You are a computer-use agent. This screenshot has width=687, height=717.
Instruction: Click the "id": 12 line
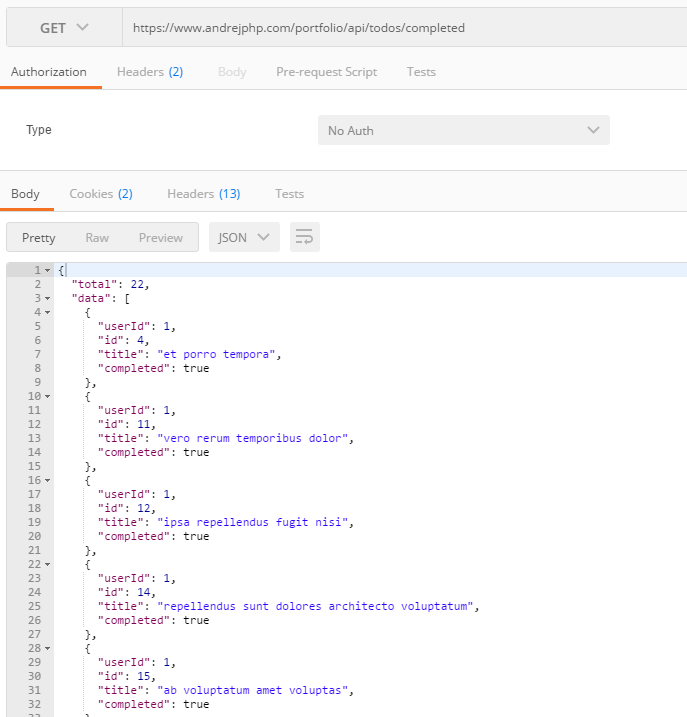127,508
